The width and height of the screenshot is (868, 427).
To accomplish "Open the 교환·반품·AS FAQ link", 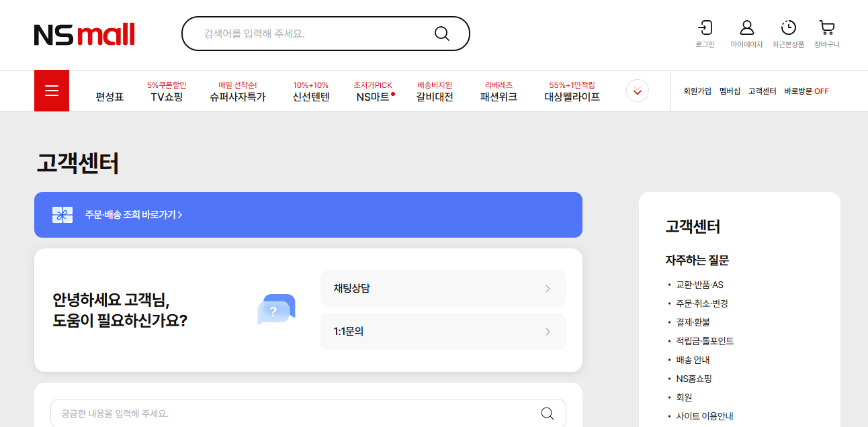I will click(702, 284).
